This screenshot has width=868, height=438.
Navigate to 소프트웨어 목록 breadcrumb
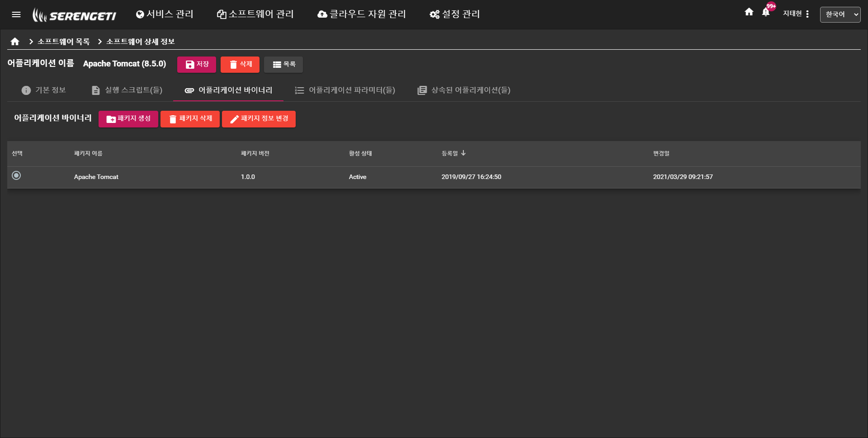click(63, 42)
